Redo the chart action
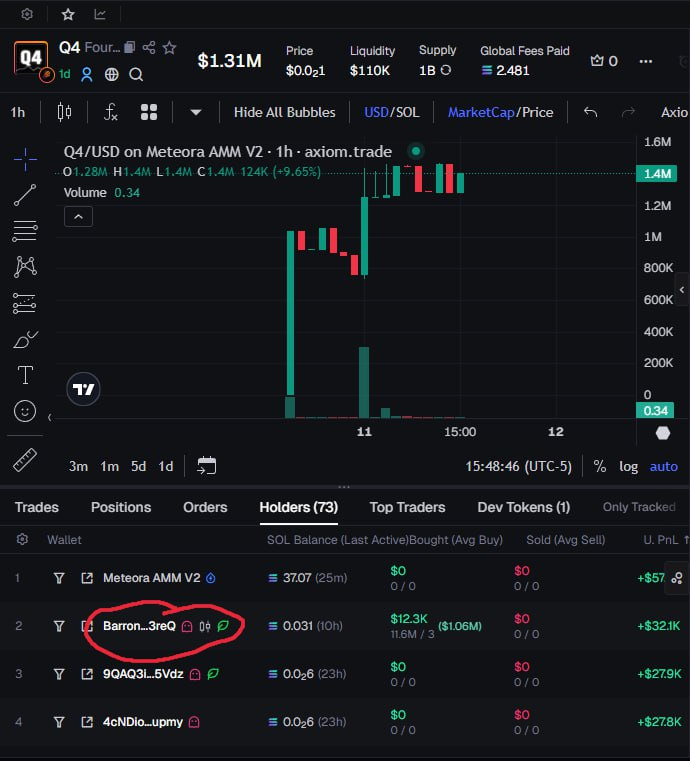The width and height of the screenshot is (690, 761). (628, 113)
